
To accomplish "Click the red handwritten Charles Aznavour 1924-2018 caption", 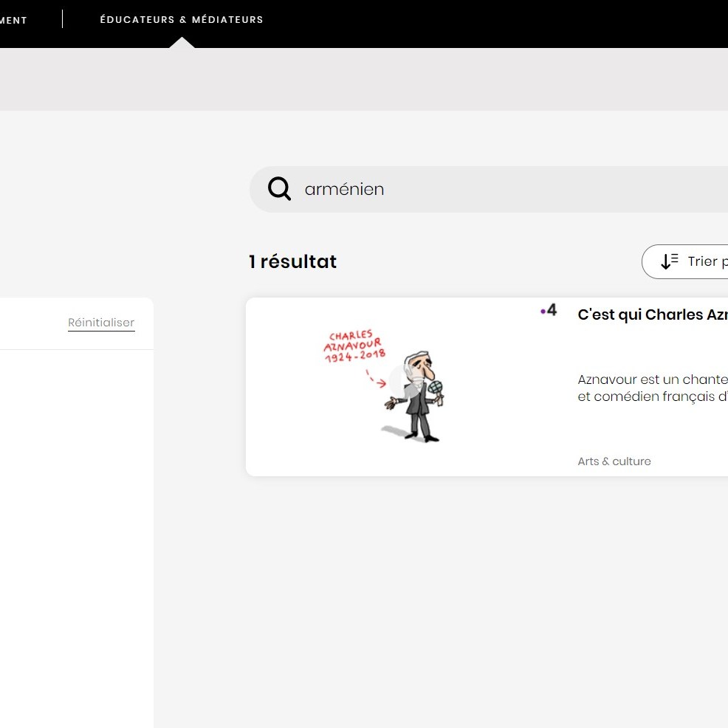I will coord(354,346).
